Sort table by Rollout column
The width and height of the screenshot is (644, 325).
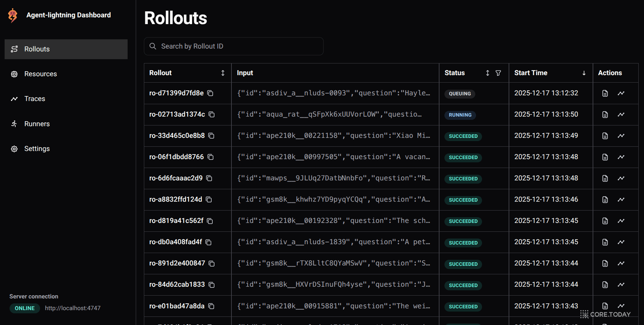[223, 73]
